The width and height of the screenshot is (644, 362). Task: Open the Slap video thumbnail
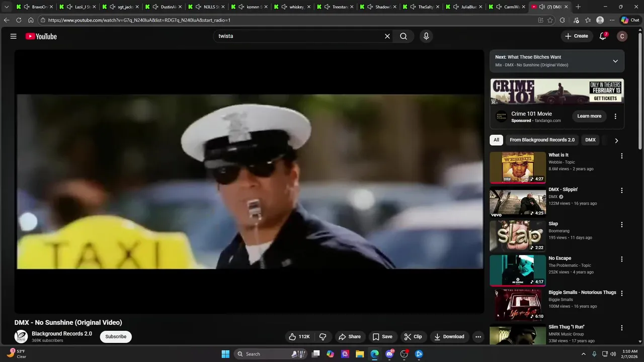(518, 236)
